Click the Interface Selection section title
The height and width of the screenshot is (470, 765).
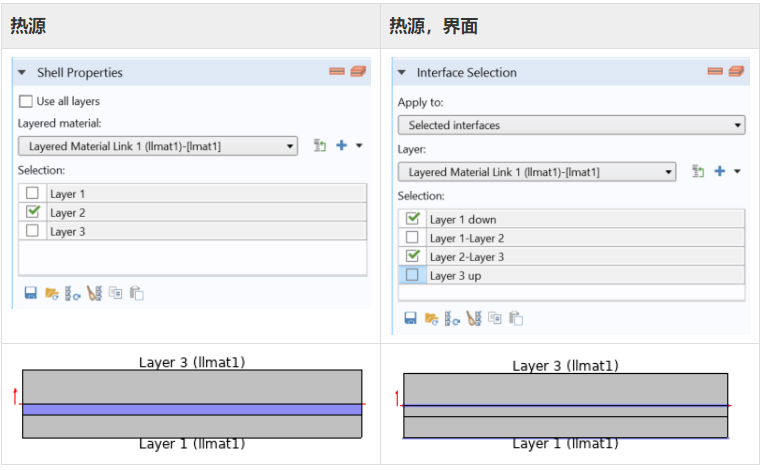click(x=466, y=72)
